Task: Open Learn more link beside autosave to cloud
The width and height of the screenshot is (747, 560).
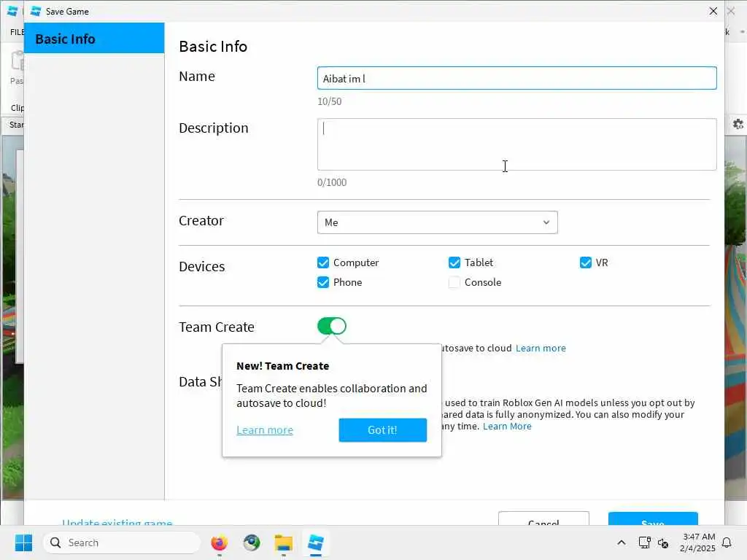Action: [541, 348]
